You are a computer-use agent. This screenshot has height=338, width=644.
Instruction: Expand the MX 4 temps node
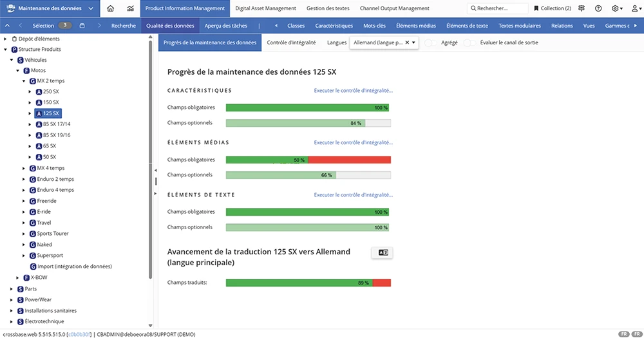(24, 168)
